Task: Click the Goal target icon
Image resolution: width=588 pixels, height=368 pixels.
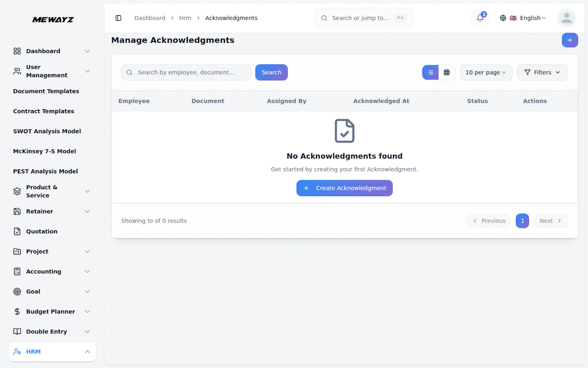Action: click(x=17, y=291)
